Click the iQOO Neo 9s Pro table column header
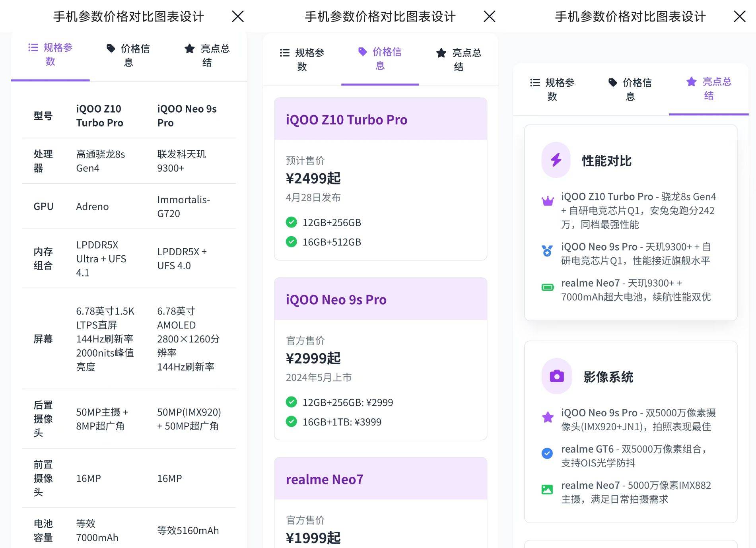This screenshot has height=548, width=756. pos(187,116)
